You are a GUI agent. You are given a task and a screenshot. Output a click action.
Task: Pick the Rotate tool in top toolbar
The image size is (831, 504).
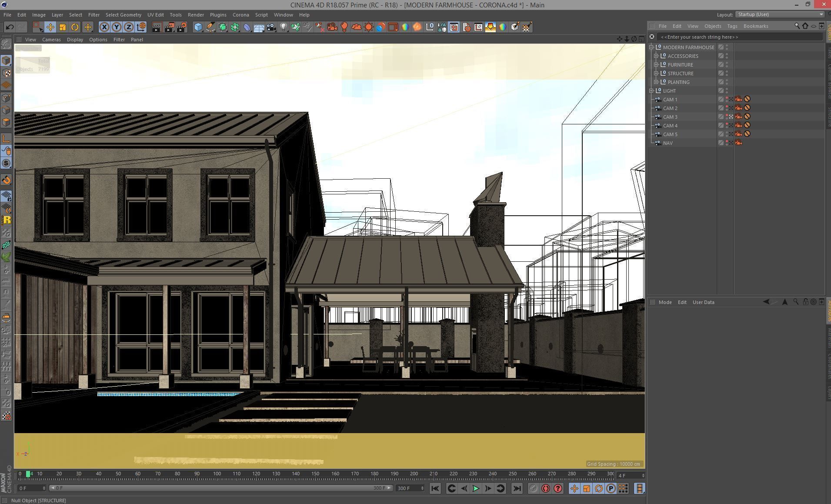pyautogui.click(x=75, y=27)
